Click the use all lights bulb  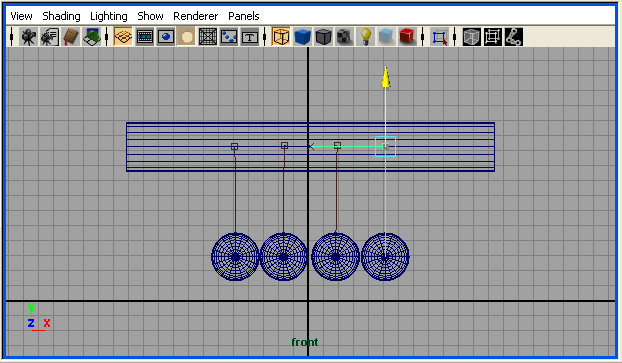pos(365,37)
